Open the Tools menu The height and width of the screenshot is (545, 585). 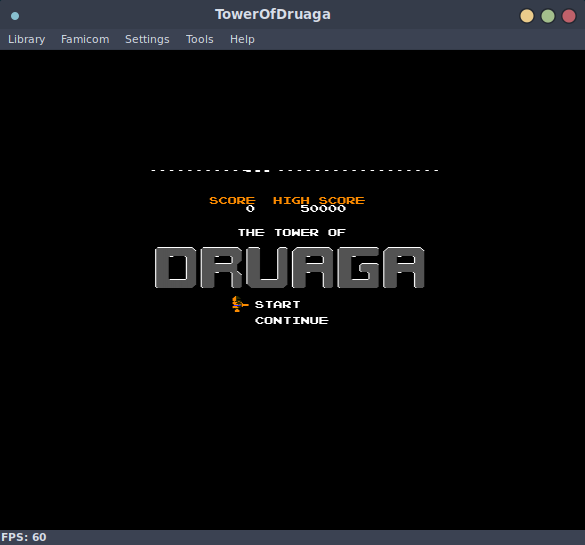[200, 39]
